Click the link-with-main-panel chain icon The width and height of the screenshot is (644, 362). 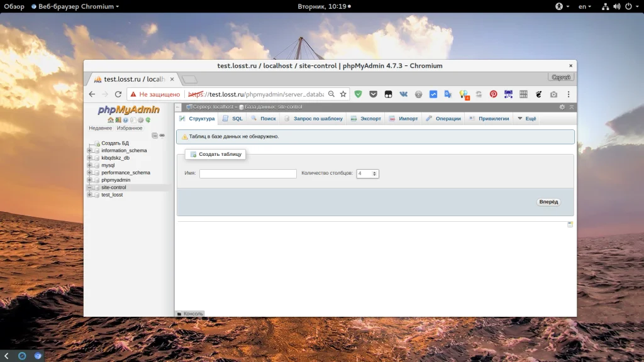162,135
